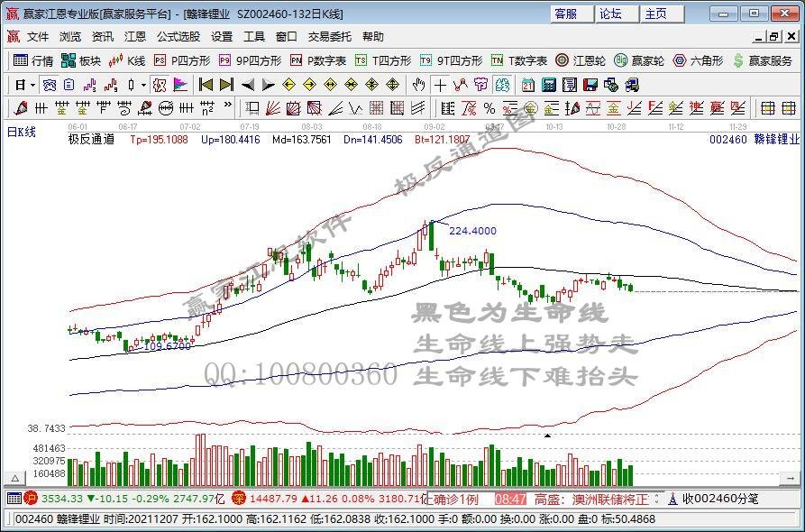
Task: Click the floppy disk save icon
Action: (x=590, y=85)
